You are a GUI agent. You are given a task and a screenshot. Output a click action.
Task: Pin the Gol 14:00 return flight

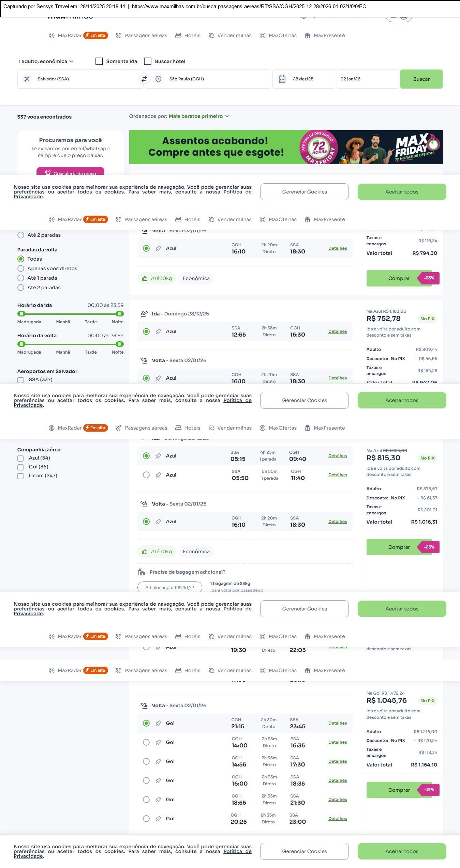click(158, 742)
